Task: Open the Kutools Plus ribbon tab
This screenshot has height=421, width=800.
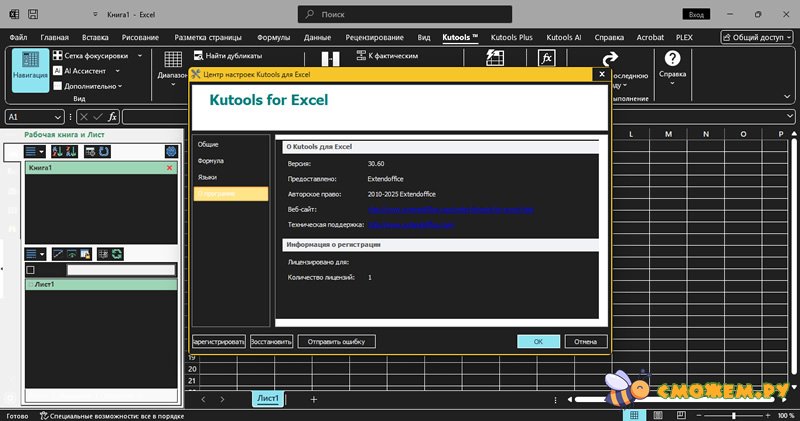Action: (x=511, y=37)
